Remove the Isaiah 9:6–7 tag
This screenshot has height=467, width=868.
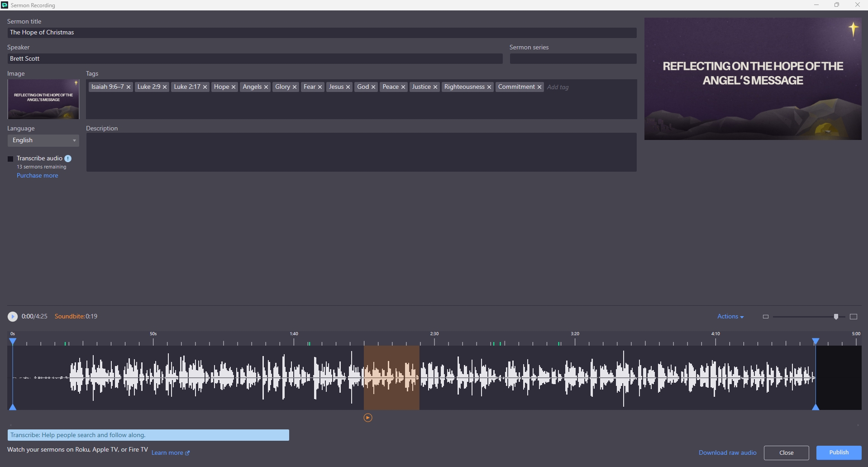[129, 87]
